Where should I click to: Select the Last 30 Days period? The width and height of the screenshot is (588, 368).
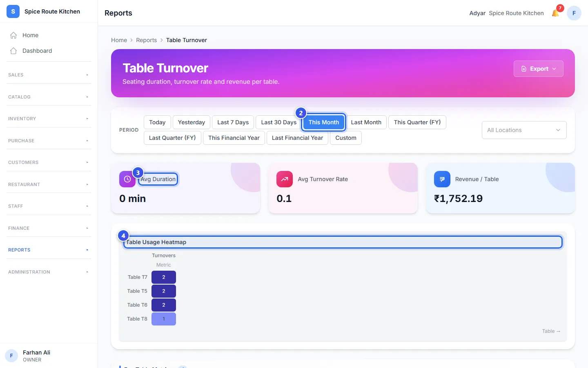279,122
